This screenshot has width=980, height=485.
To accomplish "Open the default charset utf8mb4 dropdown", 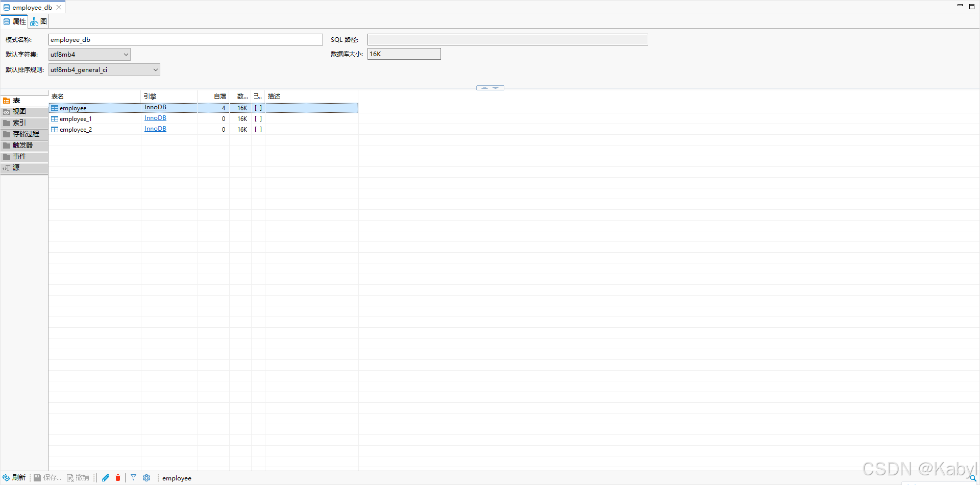I will click(x=89, y=55).
